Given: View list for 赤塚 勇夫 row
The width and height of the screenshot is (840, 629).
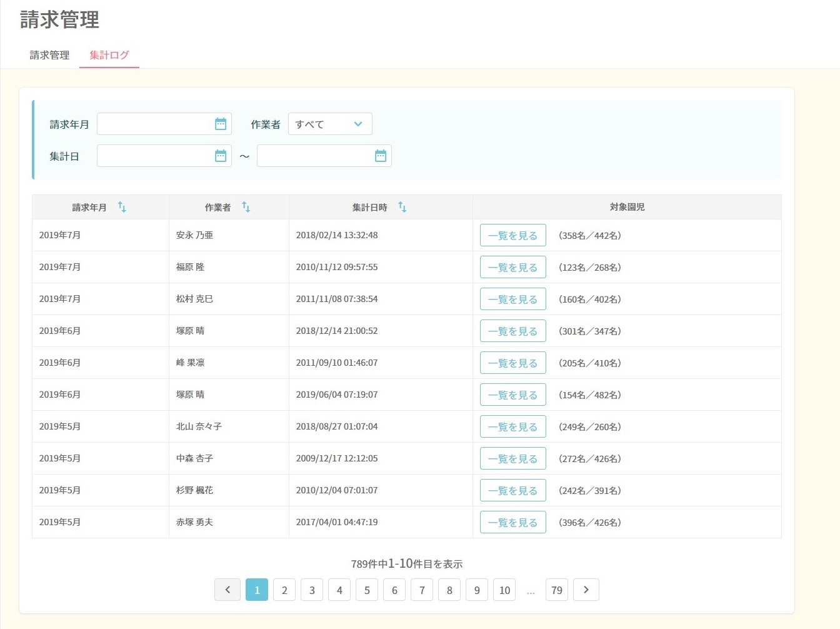Looking at the screenshot, I should tap(513, 522).
